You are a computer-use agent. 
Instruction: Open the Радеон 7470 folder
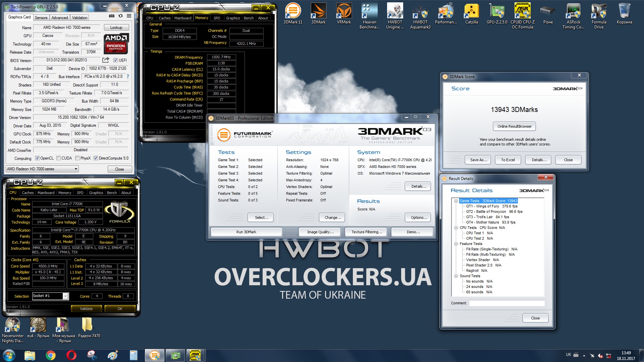click(89, 328)
